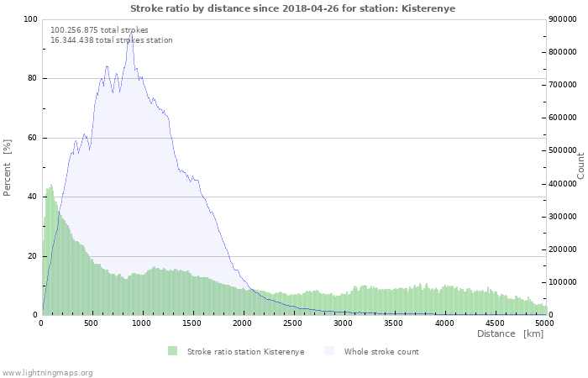
Task: Click the 'Whole stroke count' legend label
Action: click(381, 352)
